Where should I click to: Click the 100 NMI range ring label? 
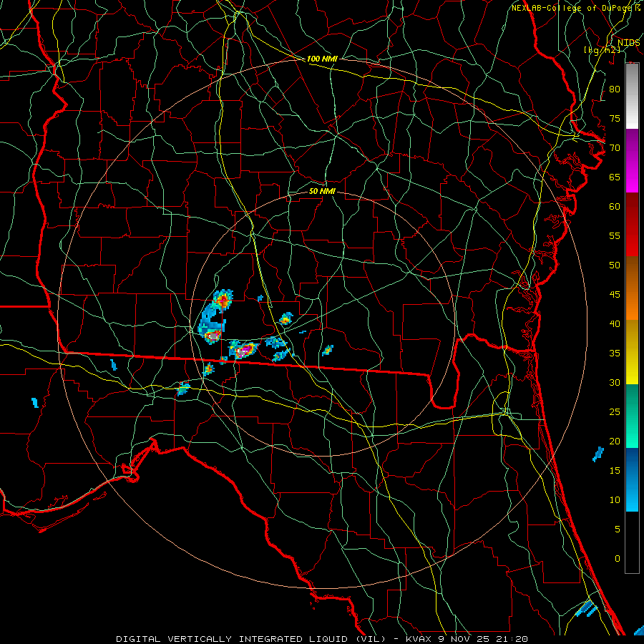tap(322, 59)
